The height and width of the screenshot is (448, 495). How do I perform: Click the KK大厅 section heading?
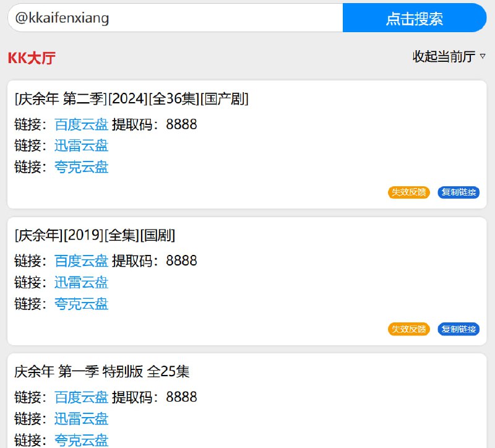click(x=32, y=59)
